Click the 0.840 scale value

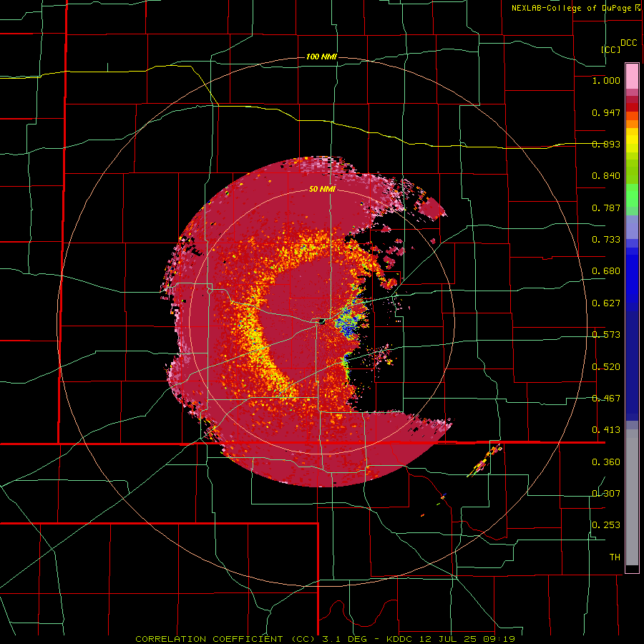tap(606, 176)
